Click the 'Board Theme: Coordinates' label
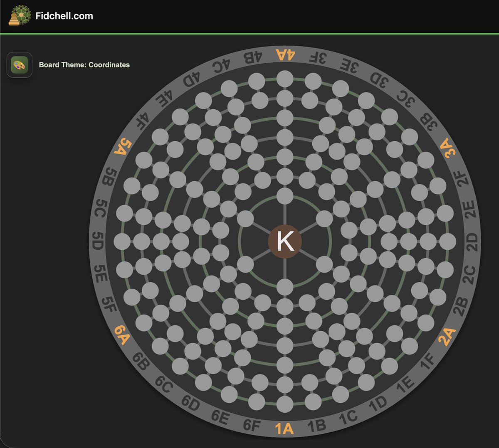Viewport: 499px width, 448px height. pos(84,65)
